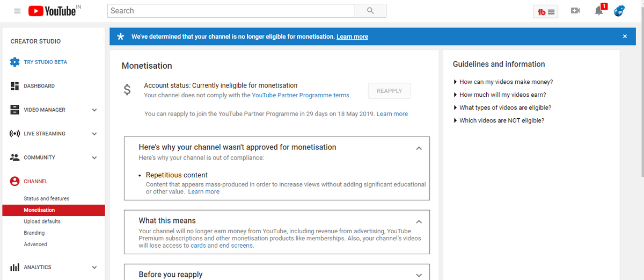Open Advanced channel settings

35,244
